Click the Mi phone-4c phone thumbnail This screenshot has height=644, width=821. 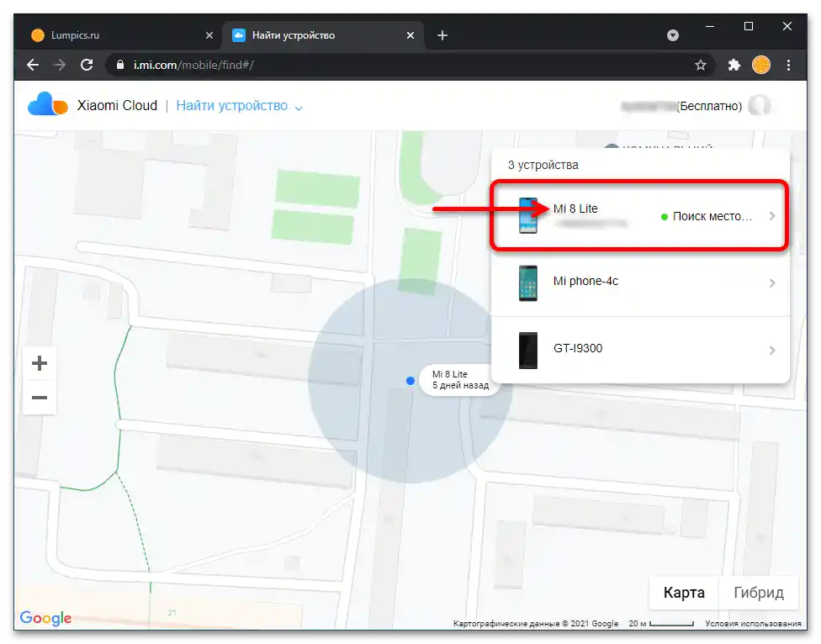[x=527, y=283]
